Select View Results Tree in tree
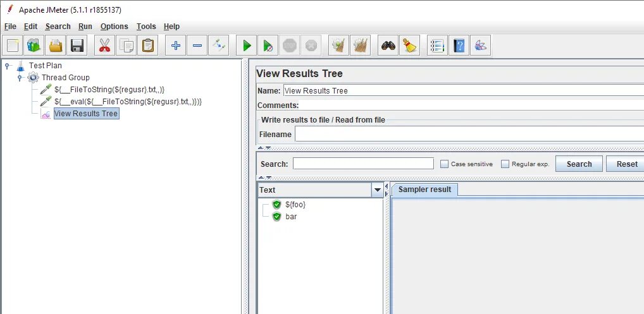The height and width of the screenshot is (314, 644). pos(86,114)
